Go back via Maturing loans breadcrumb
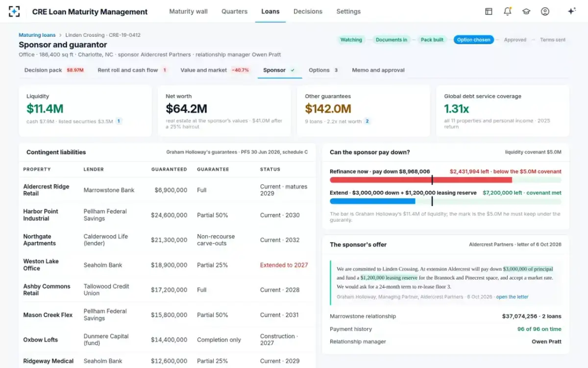588x368 pixels. [x=37, y=35]
